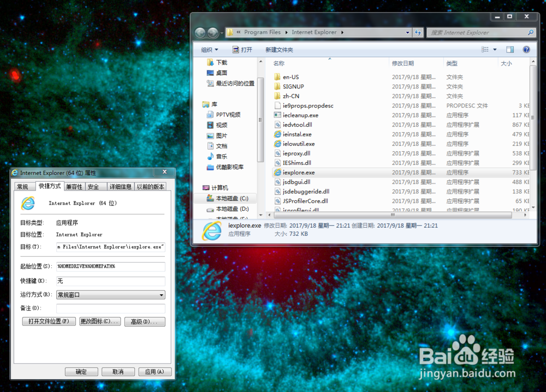This screenshot has height=392, width=546.
Task: Select the SIGNUP folder icon
Action: pos(277,86)
